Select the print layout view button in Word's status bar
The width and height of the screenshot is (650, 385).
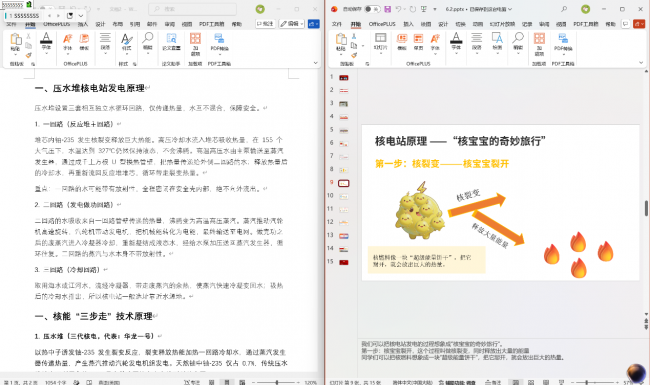click(x=227, y=382)
